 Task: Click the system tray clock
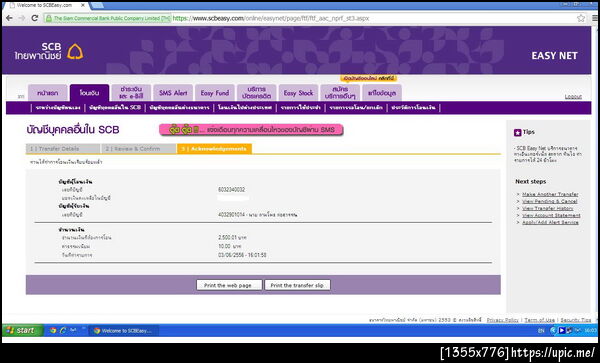tap(590, 330)
